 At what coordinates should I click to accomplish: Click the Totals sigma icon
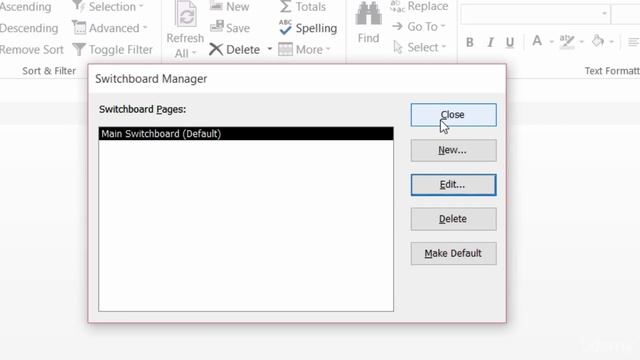tap(285, 7)
